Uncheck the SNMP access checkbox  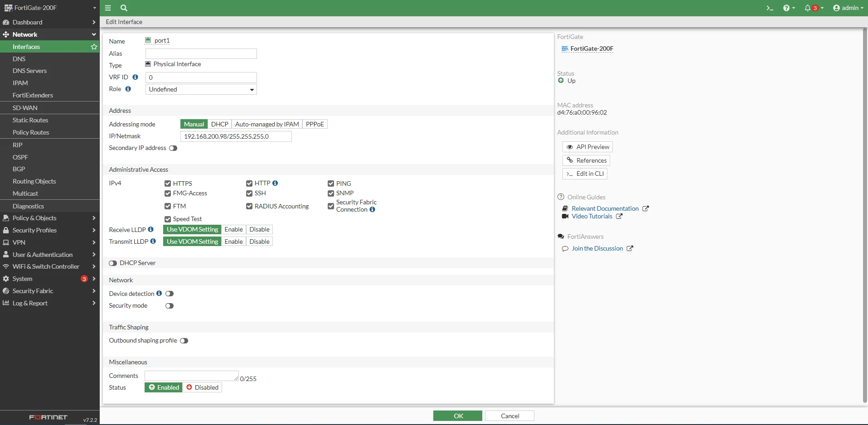click(331, 193)
